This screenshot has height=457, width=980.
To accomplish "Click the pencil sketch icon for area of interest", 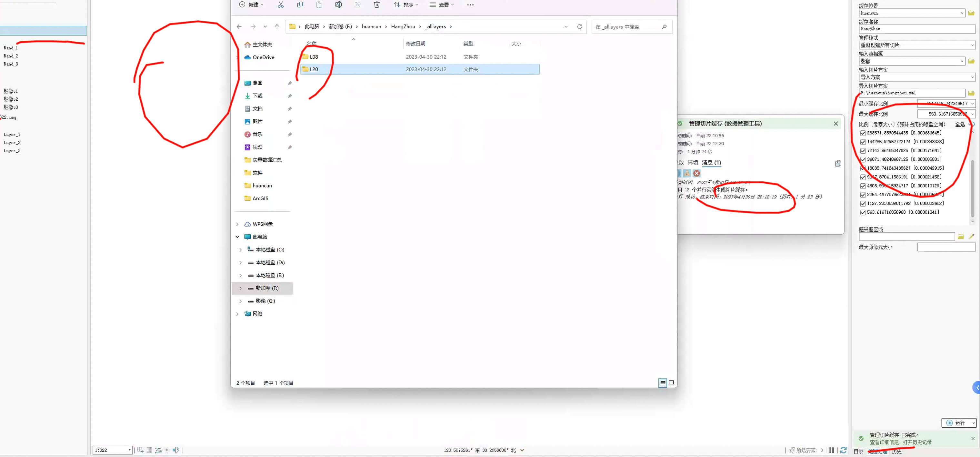I will (x=971, y=237).
